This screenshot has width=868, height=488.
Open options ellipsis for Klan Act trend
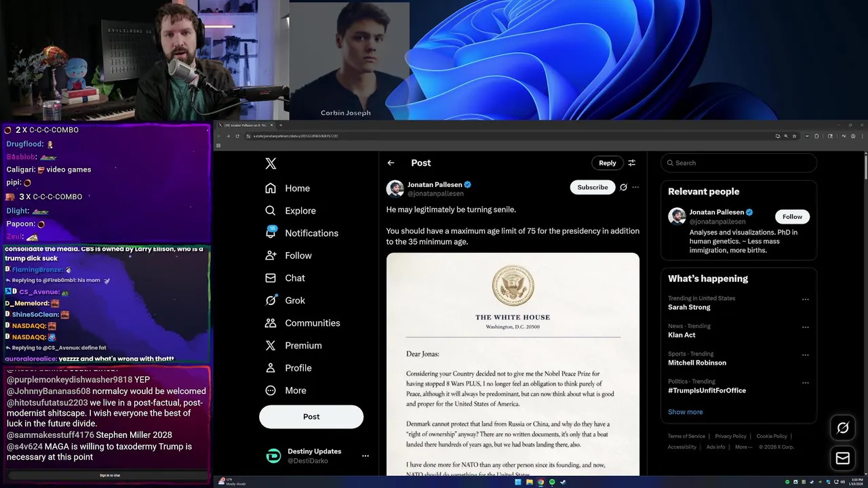click(x=805, y=327)
